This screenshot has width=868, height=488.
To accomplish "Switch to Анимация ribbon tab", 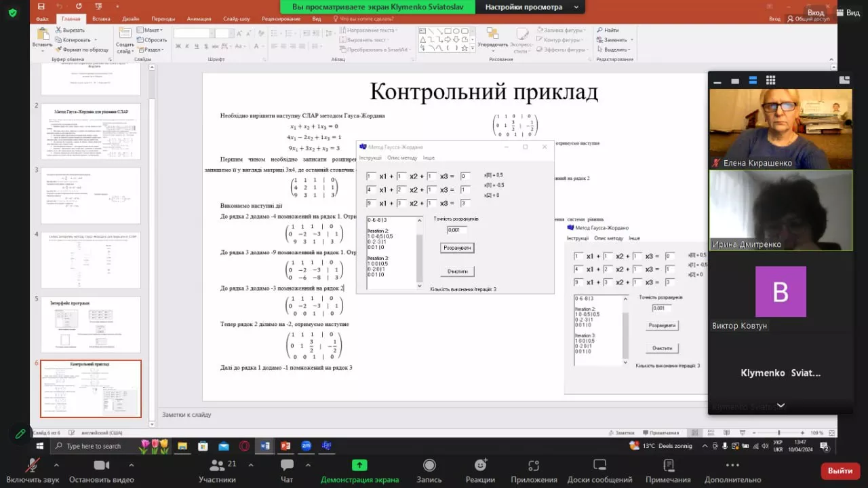I will pos(199,19).
